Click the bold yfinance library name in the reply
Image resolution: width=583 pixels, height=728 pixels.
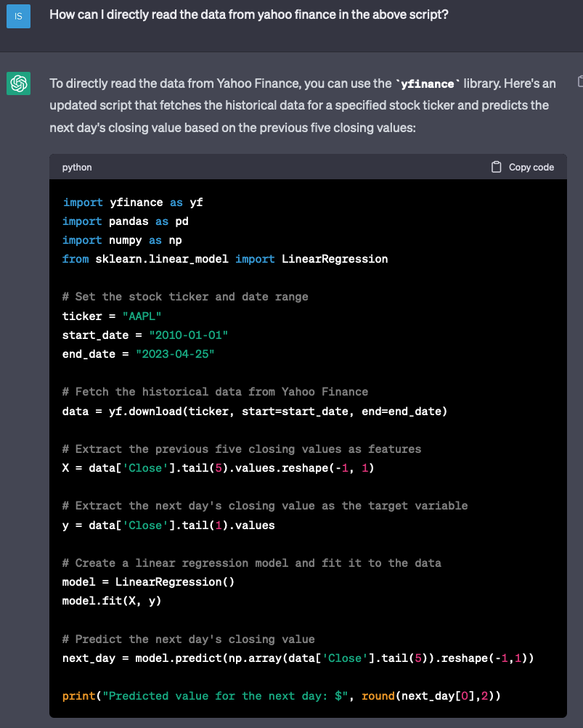coord(428,84)
